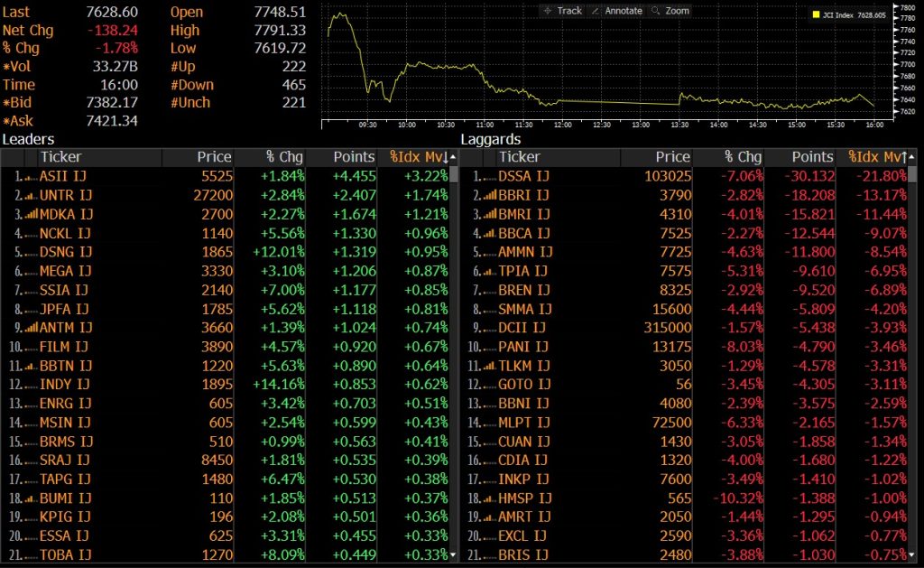Click DCII IJ price 315000
Image resolution: width=924 pixels, height=568 pixels.
[x=668, y=328]
